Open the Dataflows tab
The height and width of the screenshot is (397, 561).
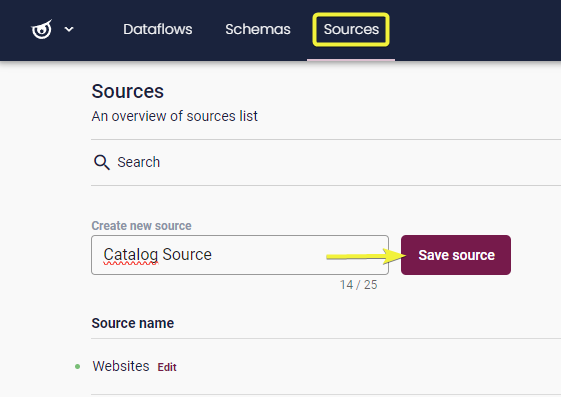pyautogui.click(x=158, y=29)
